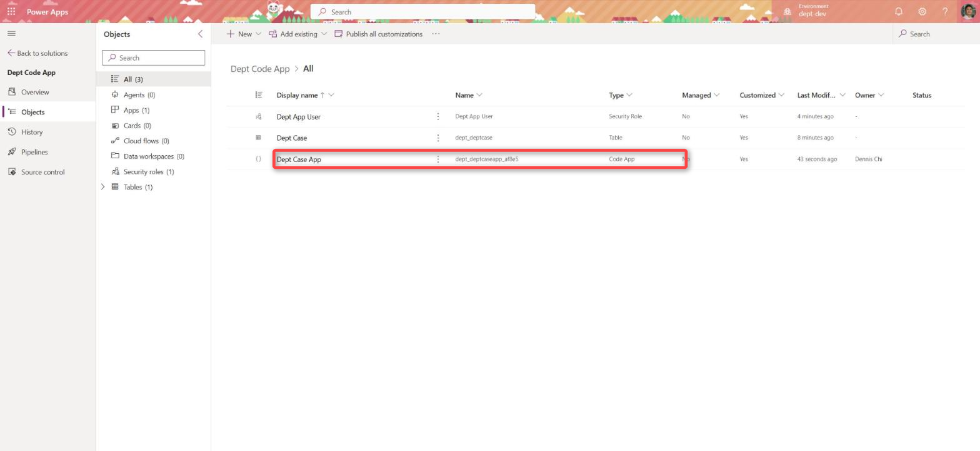Open the environment picker dept-dev

pos(807,11)
